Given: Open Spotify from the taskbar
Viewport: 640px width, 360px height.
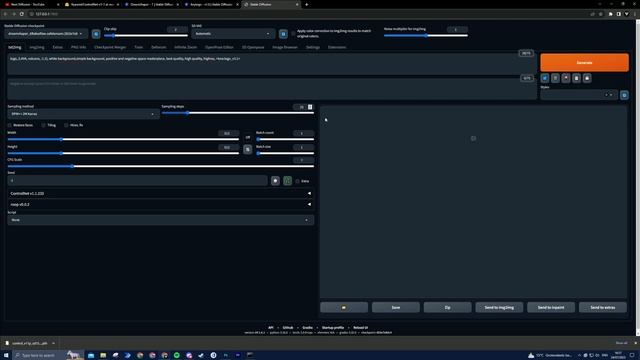Looking at the screenshot, I should pyautogui.click(x=177, y=356).
